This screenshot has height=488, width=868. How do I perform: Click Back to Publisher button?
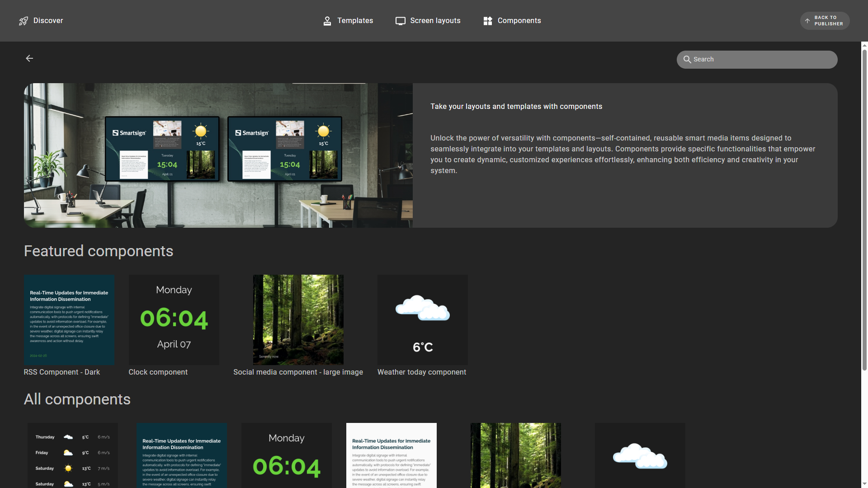coord(825,21)
